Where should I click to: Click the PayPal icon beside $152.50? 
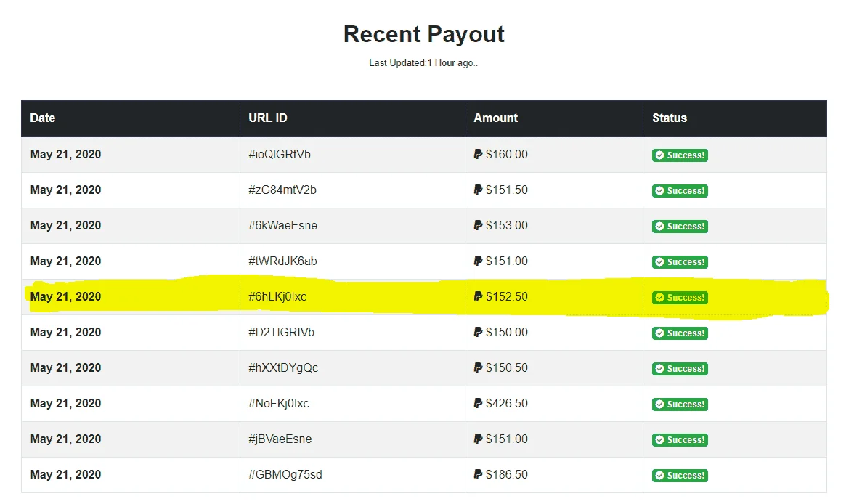coord(478,297)
